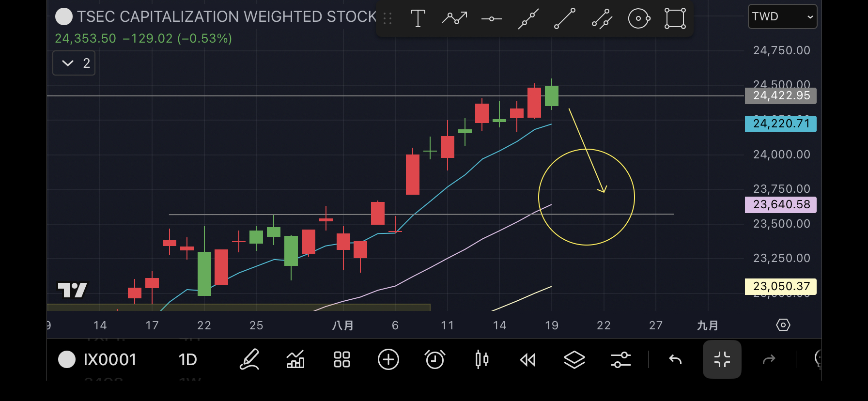Select the Rectangle drawing tool
This screenshot has height=401, width=868.
675,19
